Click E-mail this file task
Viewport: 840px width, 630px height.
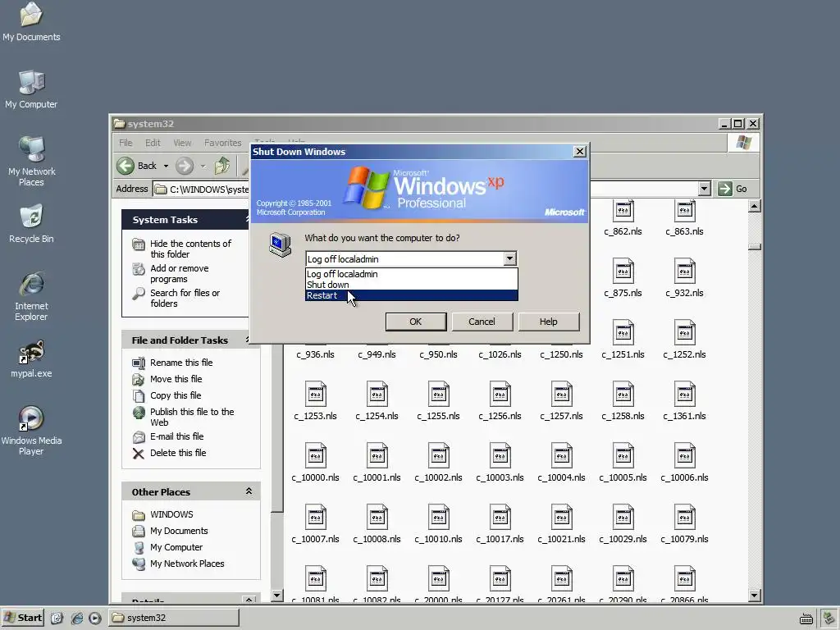(x=168, y=436)
